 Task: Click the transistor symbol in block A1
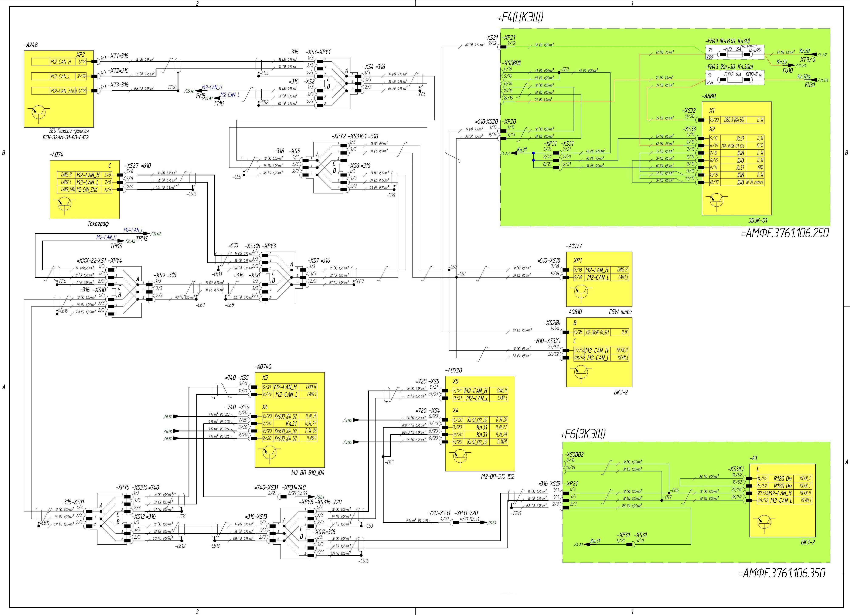point(764,522)
